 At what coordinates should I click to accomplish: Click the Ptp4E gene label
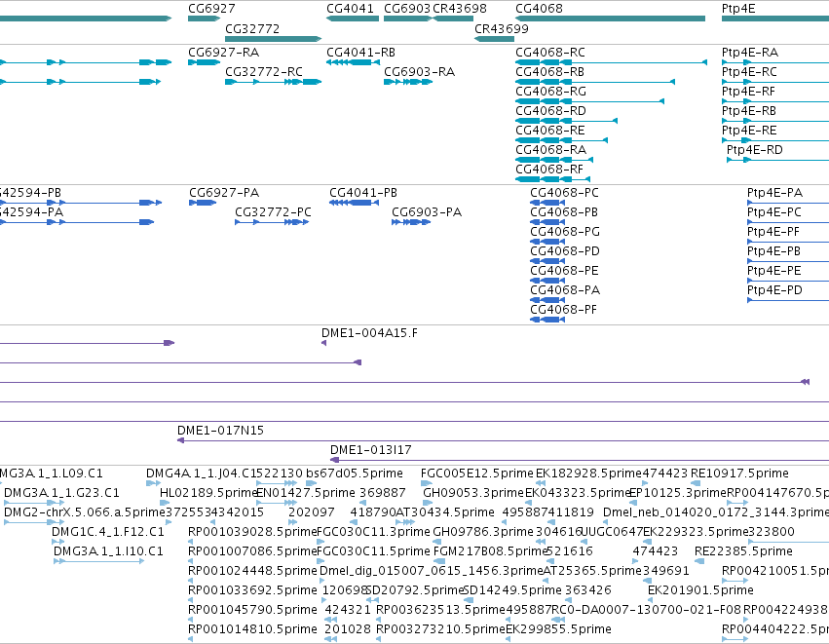click(738, 9)
